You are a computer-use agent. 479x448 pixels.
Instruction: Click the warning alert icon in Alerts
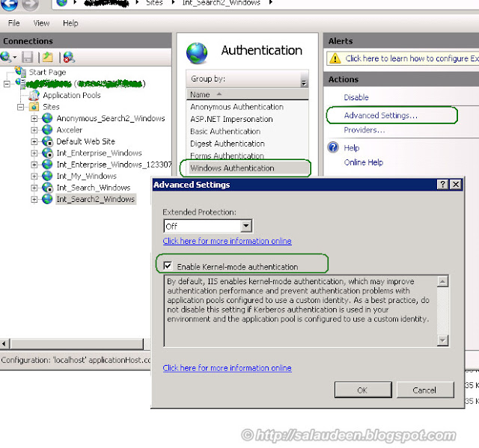tap(335, 58)
